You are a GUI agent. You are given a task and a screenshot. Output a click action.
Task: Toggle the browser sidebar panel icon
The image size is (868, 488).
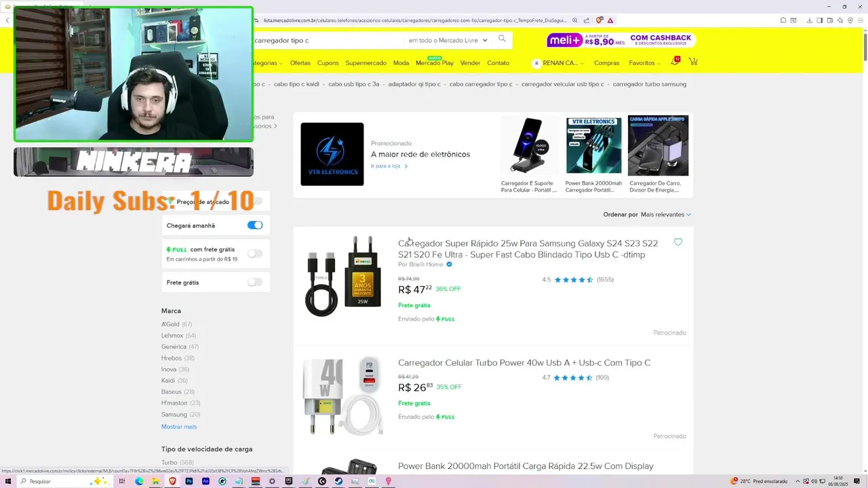(820, 20)
